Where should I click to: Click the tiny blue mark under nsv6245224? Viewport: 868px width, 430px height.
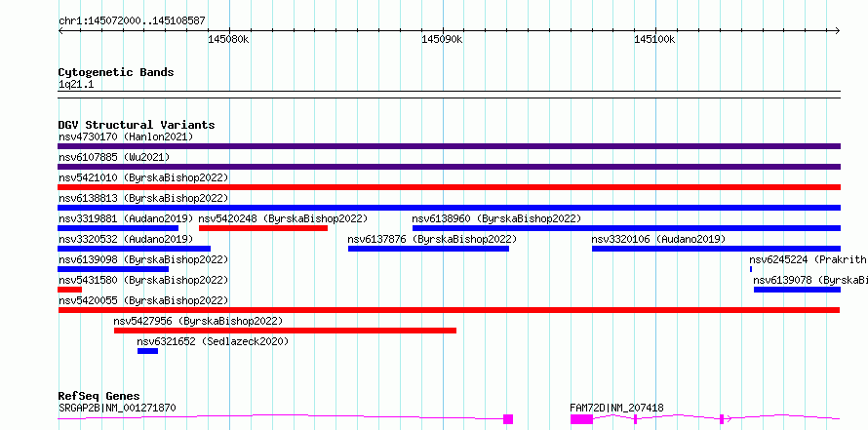pyautogui.click(x=751, y=269)
